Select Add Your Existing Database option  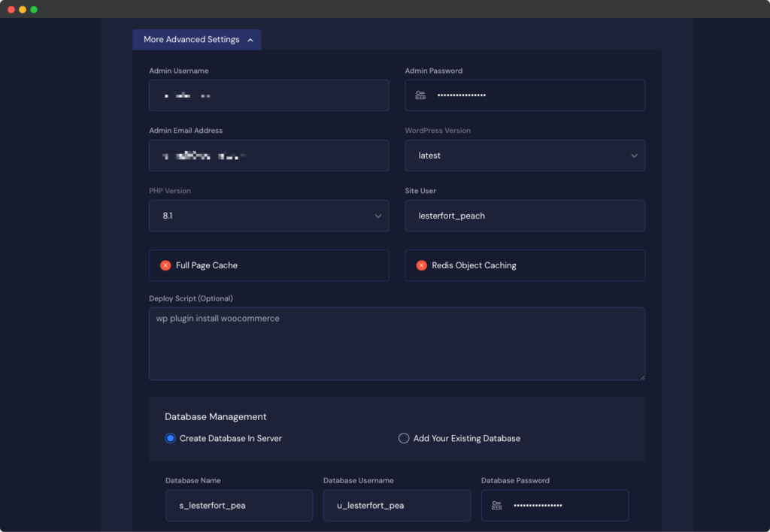(403, 437)
